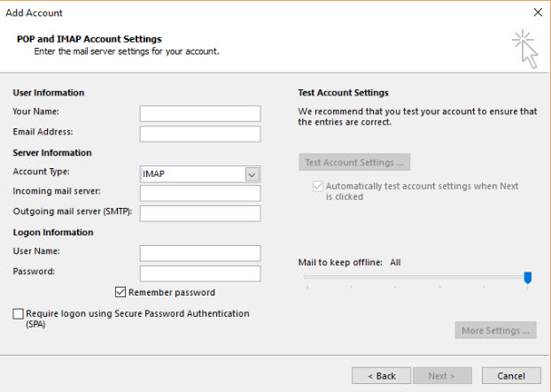
Task: Go back with the Back button
Action: [x=381, y=376]
